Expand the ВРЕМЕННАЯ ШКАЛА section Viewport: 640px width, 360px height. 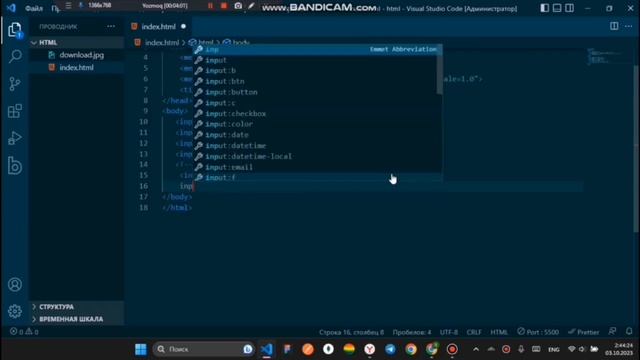click(71, 319)
